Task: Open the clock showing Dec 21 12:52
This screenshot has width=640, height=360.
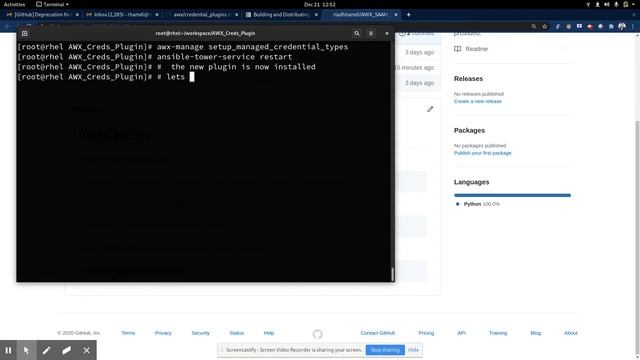Action: point(320,4)
